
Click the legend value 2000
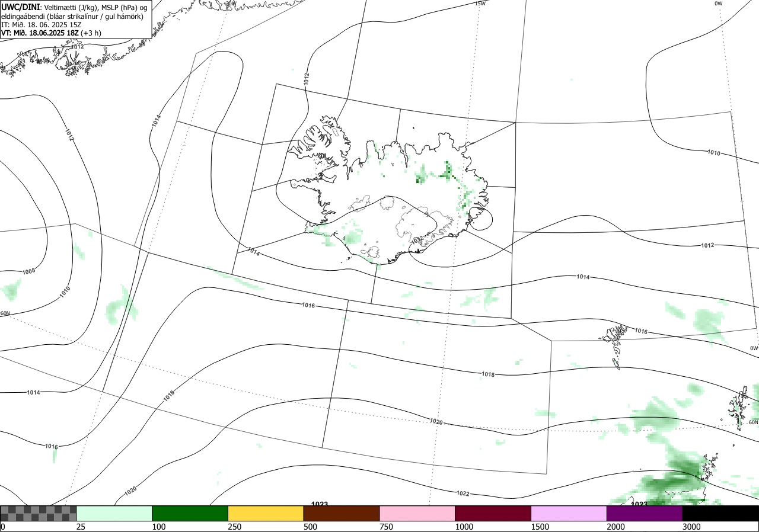(616, 527)
